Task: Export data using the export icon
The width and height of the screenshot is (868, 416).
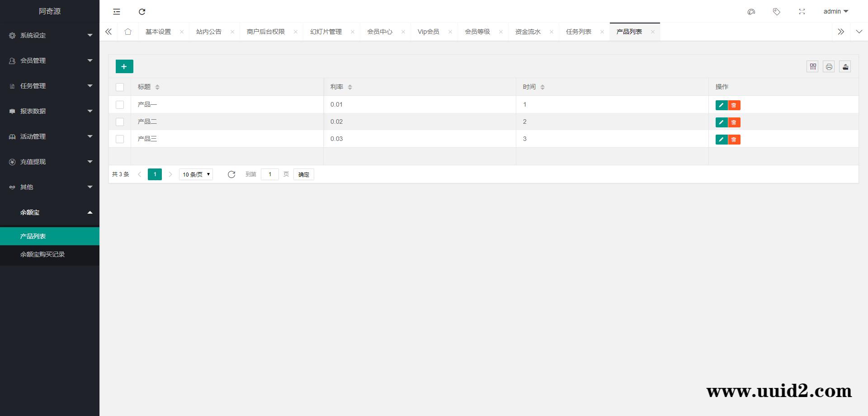Action: coord(845,66)
